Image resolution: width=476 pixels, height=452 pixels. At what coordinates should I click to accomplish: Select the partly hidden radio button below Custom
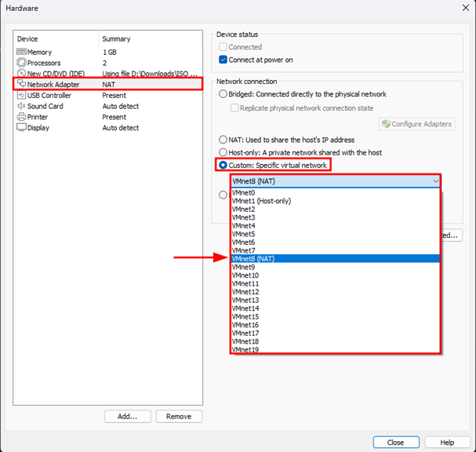(x=223, y=195)
